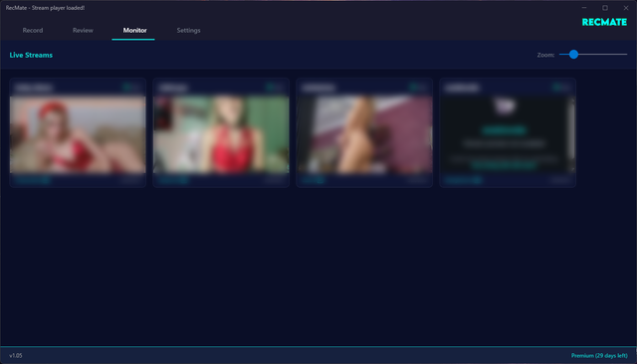637x364 pixels.
Task: Click green header icon on dark offline card
Action: pos(557,87)
